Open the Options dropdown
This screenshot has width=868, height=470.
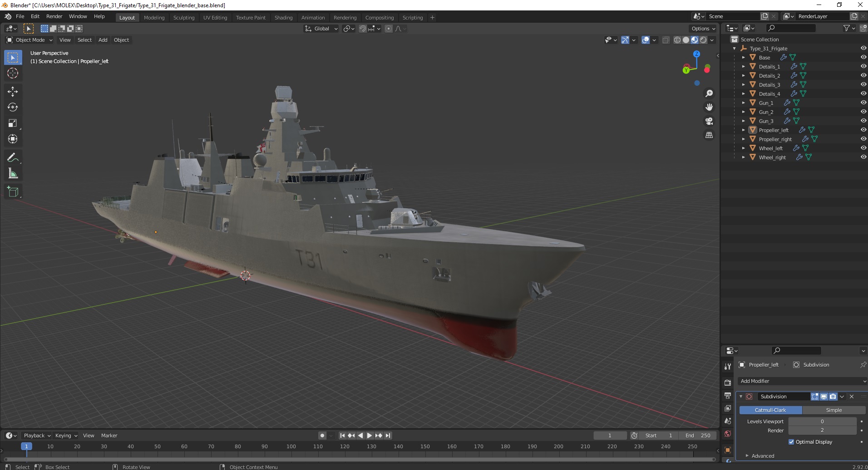coord(703,29)
